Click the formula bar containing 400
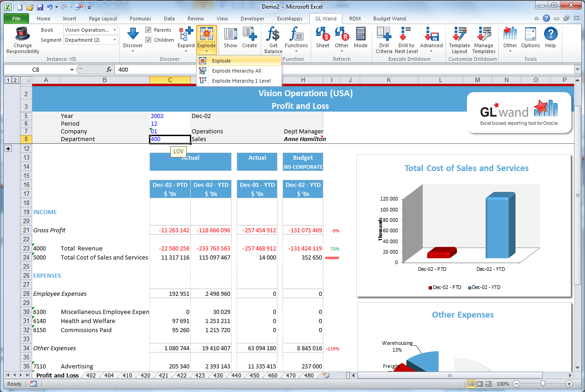 tap(344, 69)
